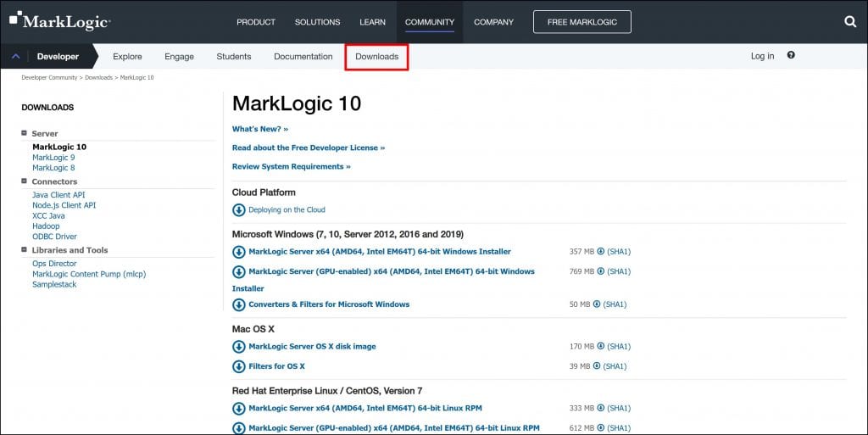Click the search magnifier icon
This screenshot has height=435, width=868.
[850, 22]
